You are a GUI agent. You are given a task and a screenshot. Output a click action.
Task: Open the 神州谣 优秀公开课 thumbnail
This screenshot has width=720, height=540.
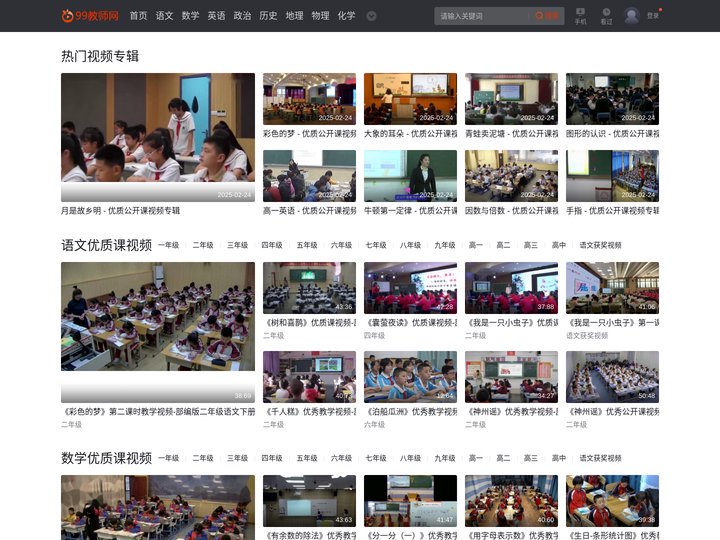613,377
